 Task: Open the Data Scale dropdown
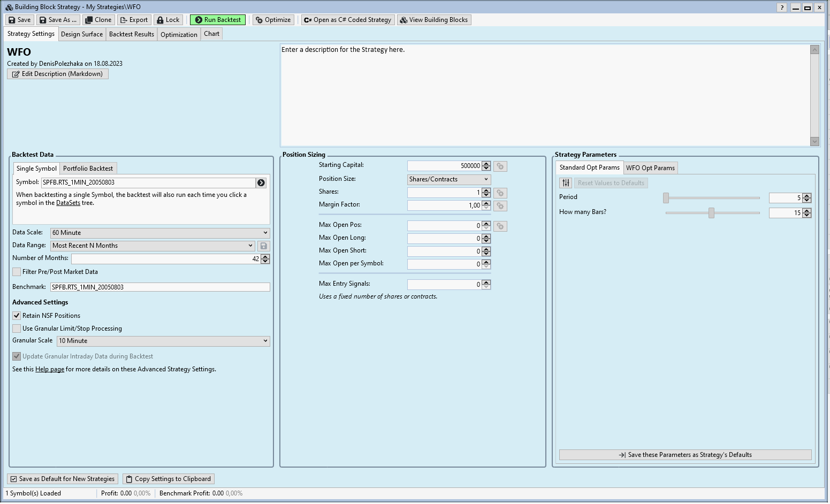[159, 233]
